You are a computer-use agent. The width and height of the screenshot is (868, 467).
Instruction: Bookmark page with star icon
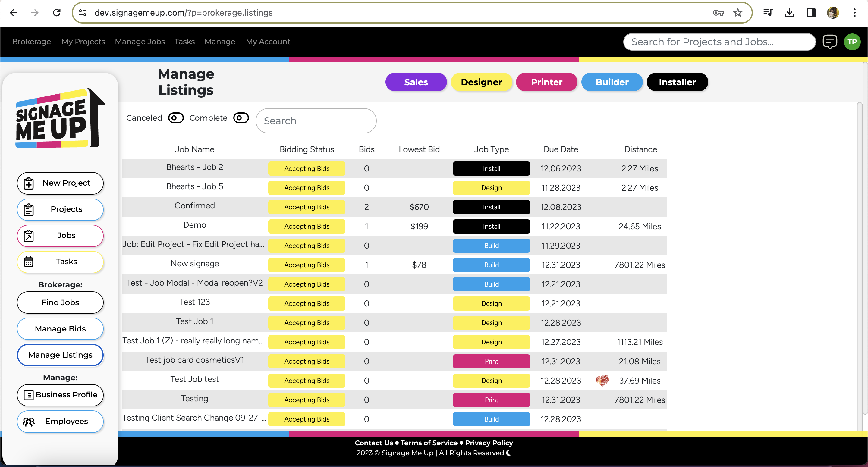(737, 13)
